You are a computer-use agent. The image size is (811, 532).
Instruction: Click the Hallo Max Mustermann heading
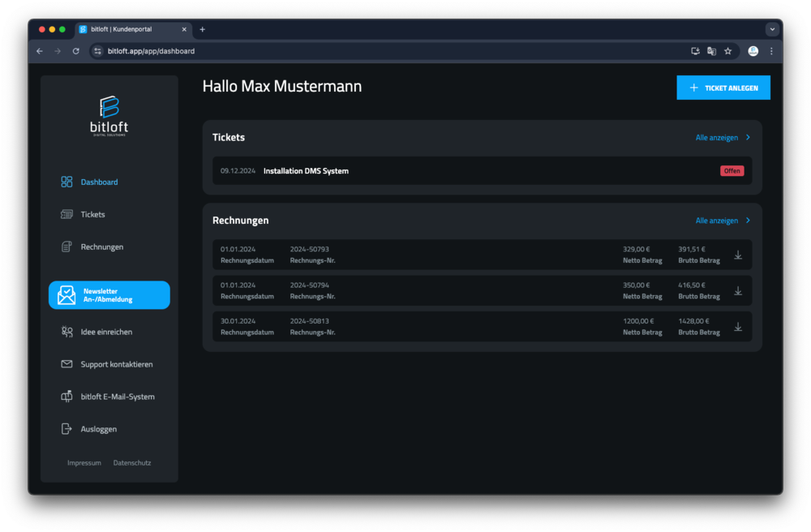pos(282,86)
